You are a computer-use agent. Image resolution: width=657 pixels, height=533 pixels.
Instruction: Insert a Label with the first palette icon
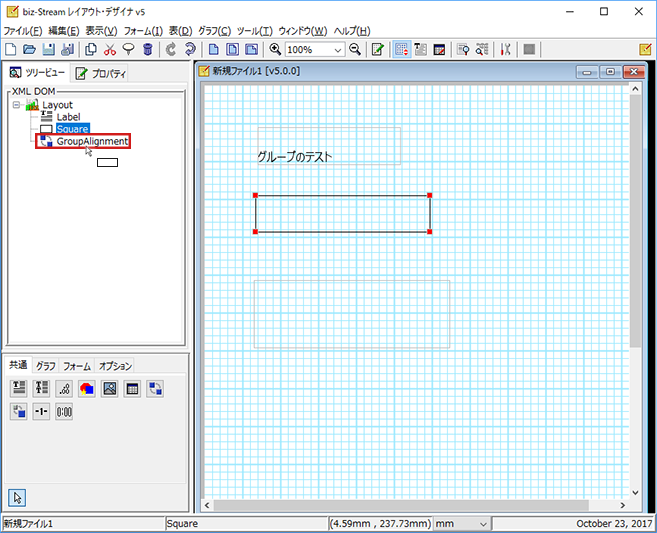pos(18,388)
